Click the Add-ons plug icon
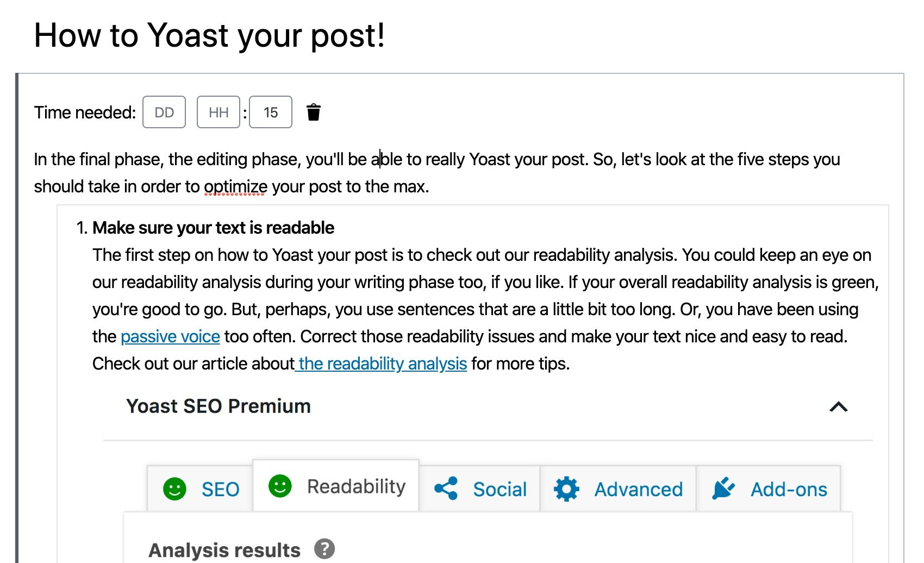 [723, 489]
